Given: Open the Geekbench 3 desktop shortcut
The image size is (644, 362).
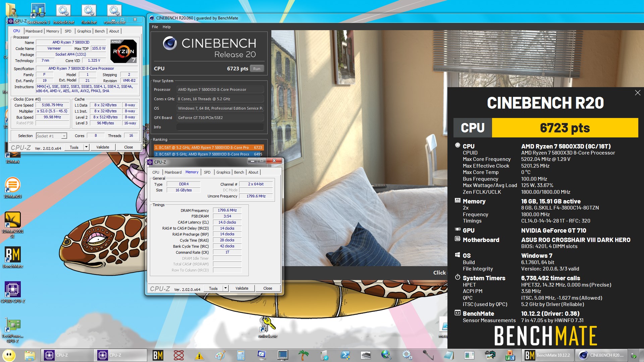Looking at the screenshot, I should click(38, 13).
